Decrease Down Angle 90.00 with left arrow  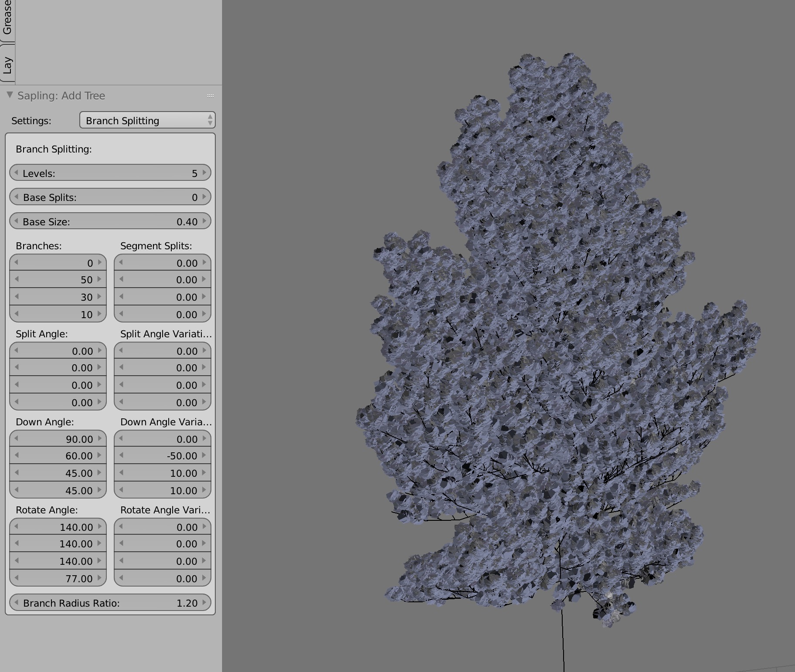coord(16,439)
